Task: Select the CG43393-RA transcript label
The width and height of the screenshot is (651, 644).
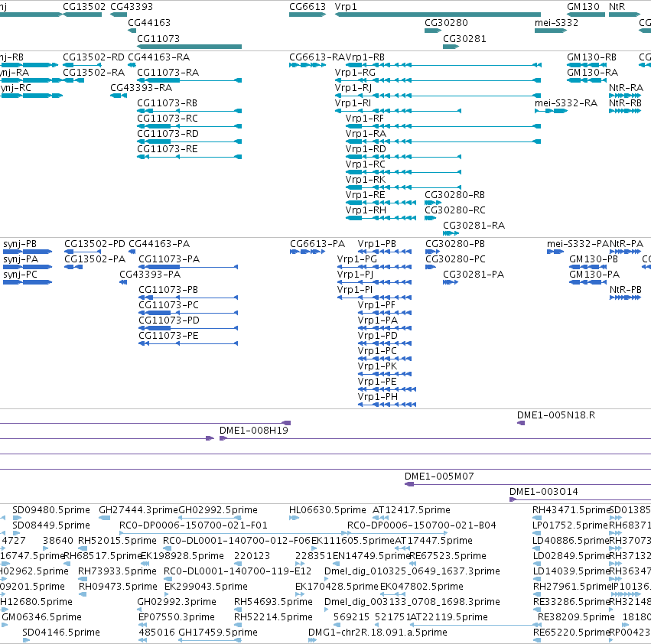Action: (142, 88)
